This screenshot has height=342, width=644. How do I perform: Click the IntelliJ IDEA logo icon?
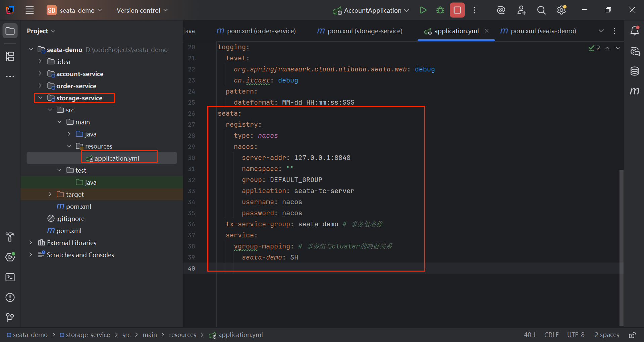click(x=10, y=10)
